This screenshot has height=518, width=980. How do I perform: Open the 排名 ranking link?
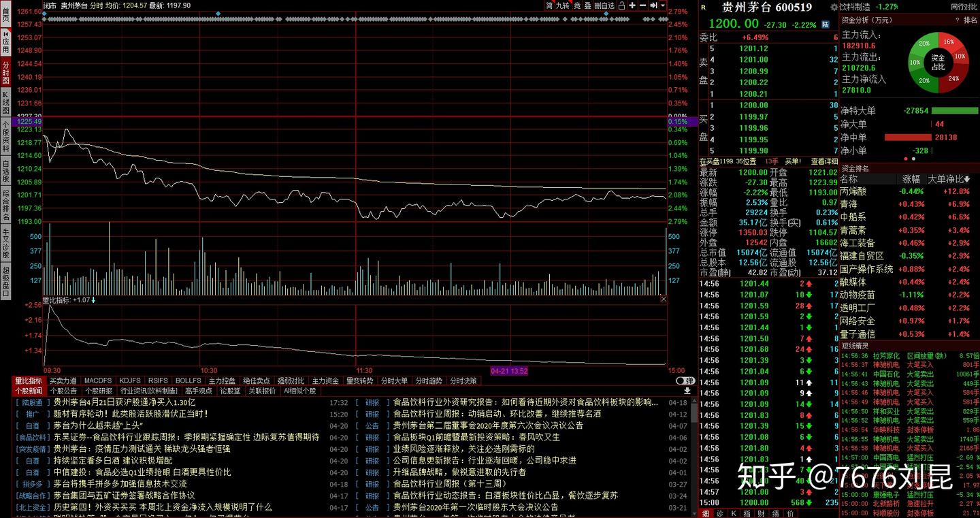(970, 20)
